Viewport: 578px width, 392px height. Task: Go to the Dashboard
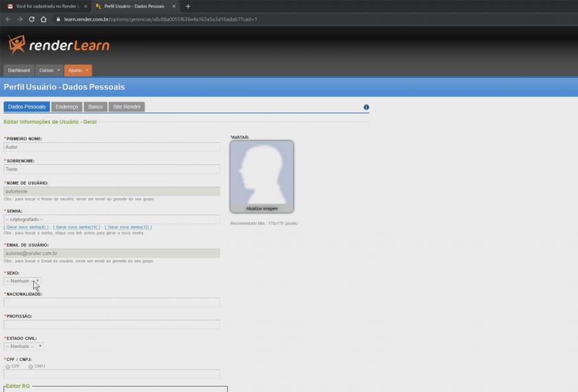19,70
